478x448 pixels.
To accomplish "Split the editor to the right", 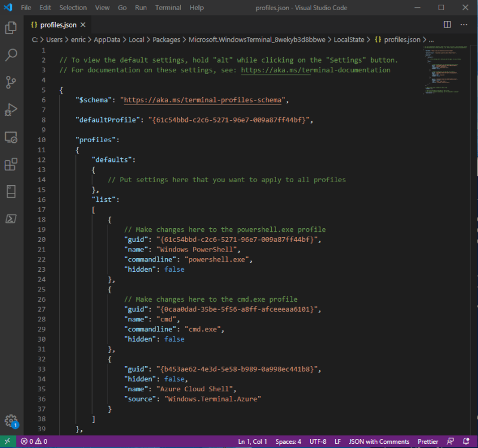I will click(x=447, y=24).
